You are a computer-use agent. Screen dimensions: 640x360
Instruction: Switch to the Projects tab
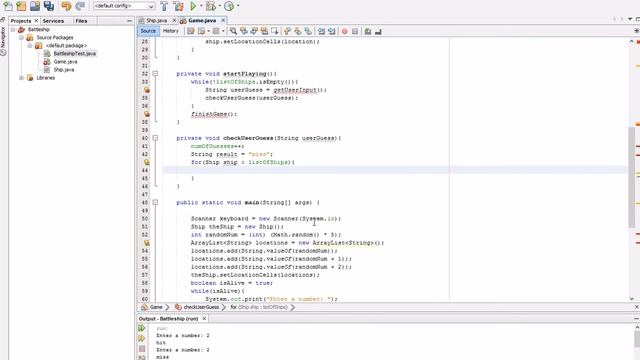point(21,20)
